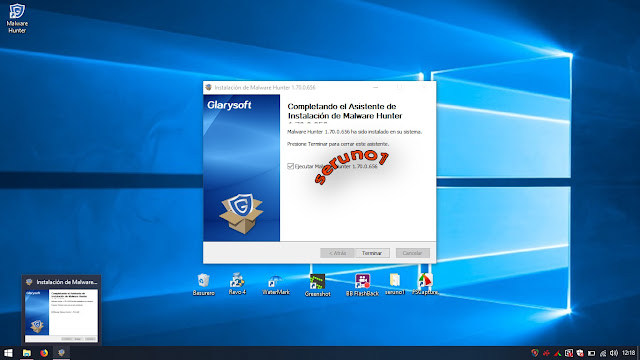Launch the WaterMark desktop shortcut

[x=276, y=285]
